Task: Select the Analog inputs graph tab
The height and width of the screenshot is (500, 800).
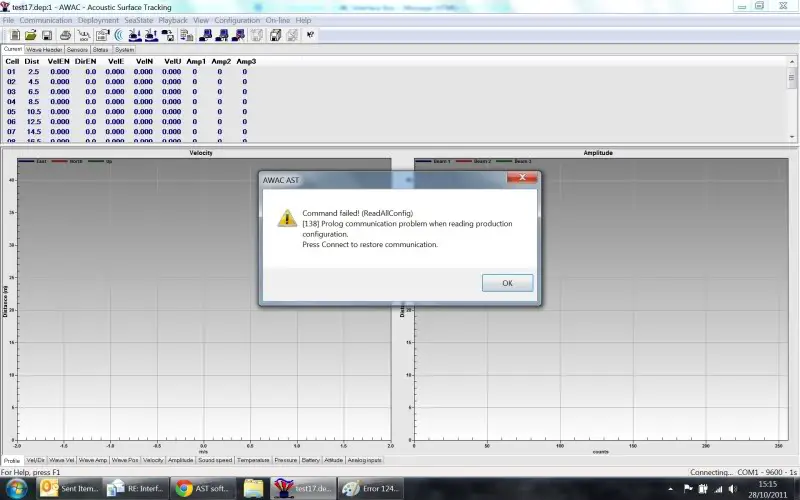Action: coord(364,460)
